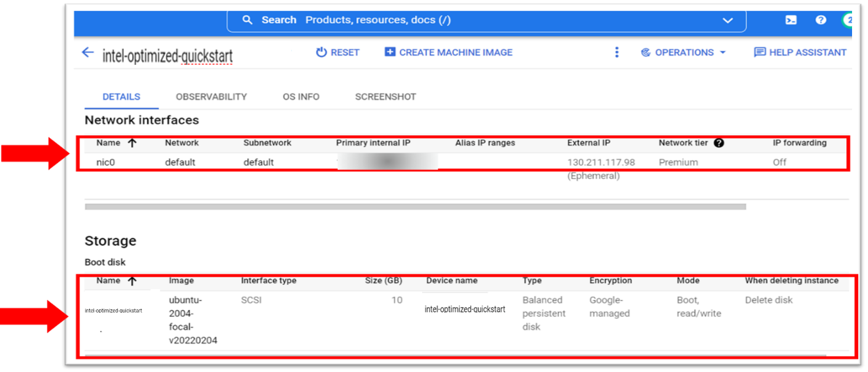Go back using the left arrow
Viewport: 868px width, 372px height.
click(x=88, y=53)
